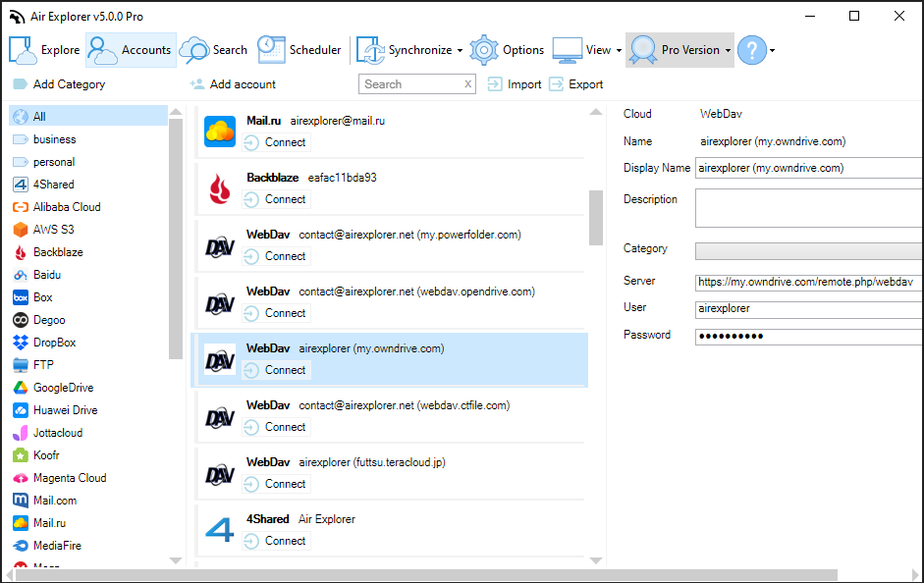Expand the View dropdown arrow
Screen dimensions: 924x583
(x=619, y=51)
